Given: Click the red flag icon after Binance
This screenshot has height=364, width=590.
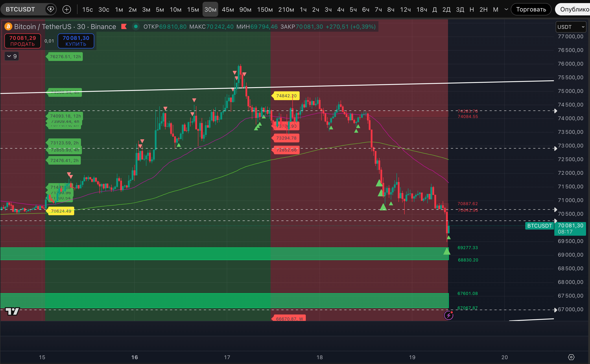Looking at the screenshot, I should pyautogui.click(x=124, y=26).
